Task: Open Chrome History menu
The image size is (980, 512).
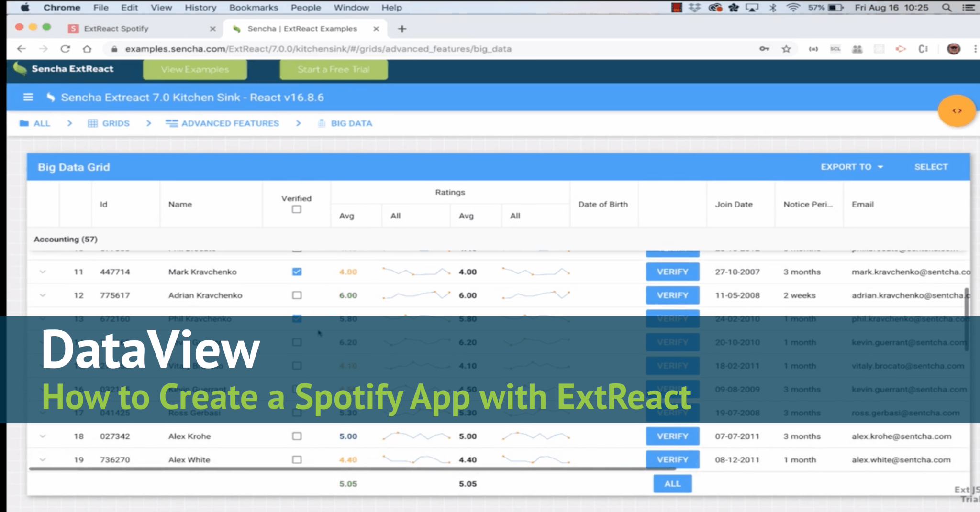Action: coord(200,8)
